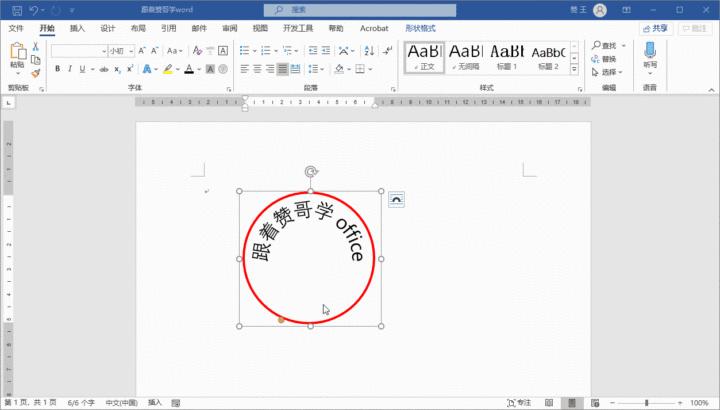Viewport: 720px width, 410px height.
Task: Click the Save icon in title bar
Action: click(x=17, y=10)
